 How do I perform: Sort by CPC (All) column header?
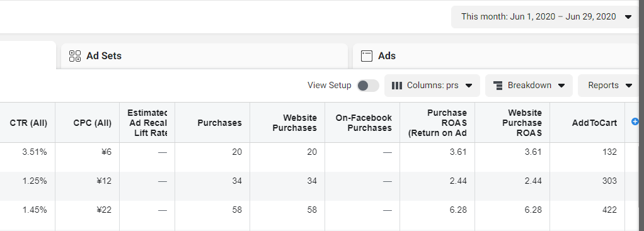pos(88,123)
